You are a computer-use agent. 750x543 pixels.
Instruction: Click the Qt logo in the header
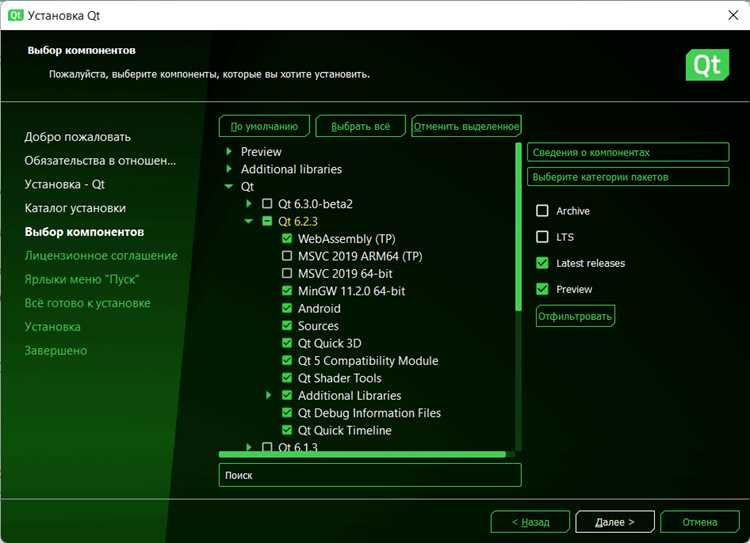[x=707, y=65]
